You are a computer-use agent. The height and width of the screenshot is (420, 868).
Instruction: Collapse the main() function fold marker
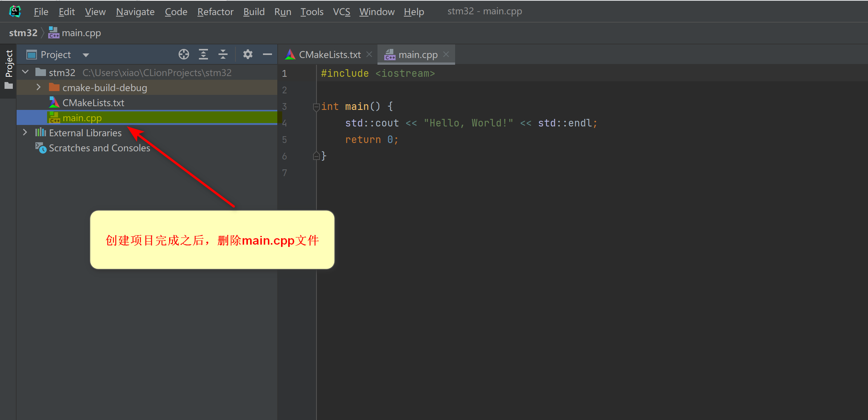(316, 107)
